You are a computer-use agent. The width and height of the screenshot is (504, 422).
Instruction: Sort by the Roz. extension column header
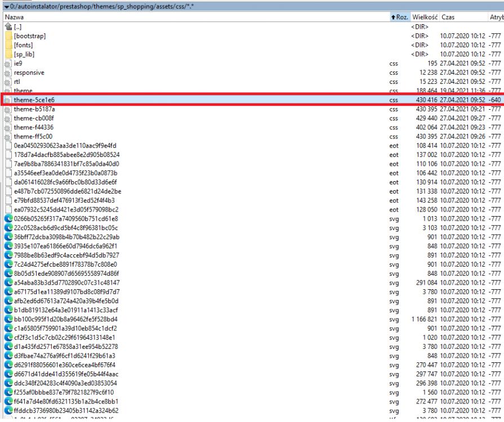coord(399,17)
